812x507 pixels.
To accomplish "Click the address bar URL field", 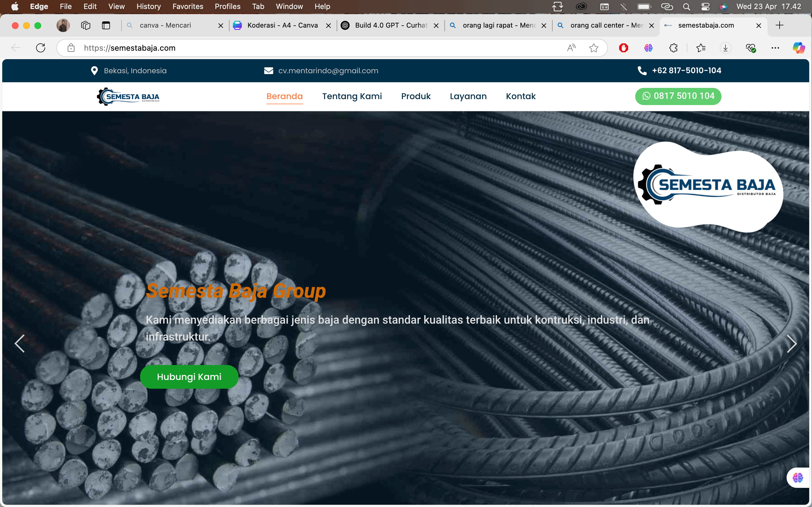I will click(302, 48).
